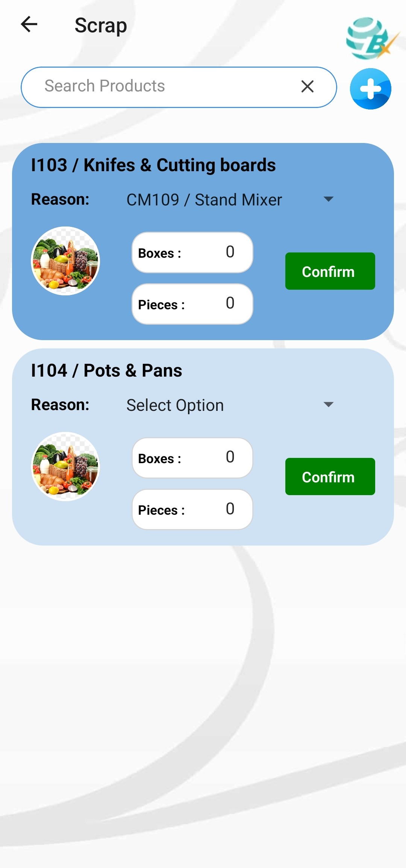Tap dropdown arrow for I104 reason
This screenshot has width=406, height=868.
tap(329, 404)
